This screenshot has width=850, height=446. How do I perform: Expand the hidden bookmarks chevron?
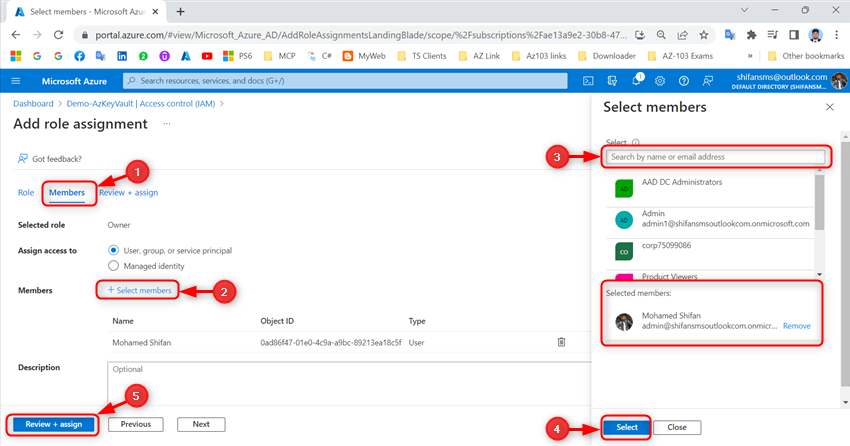coord(750,56)
